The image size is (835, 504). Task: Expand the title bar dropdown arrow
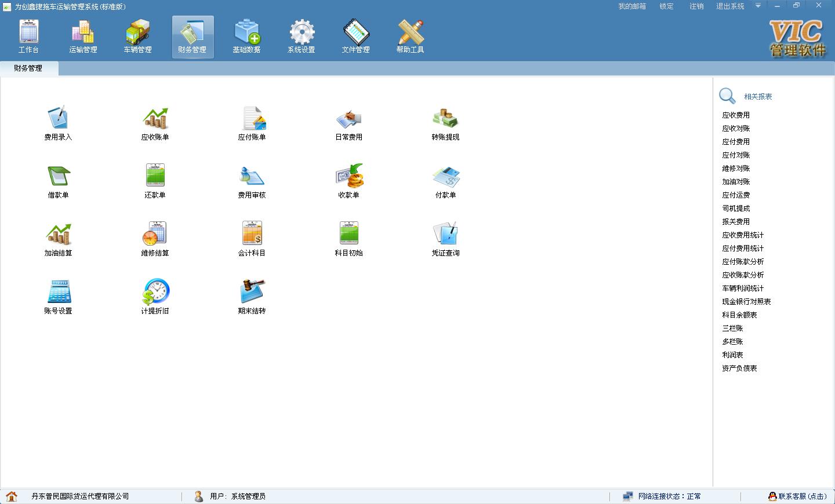758,6
